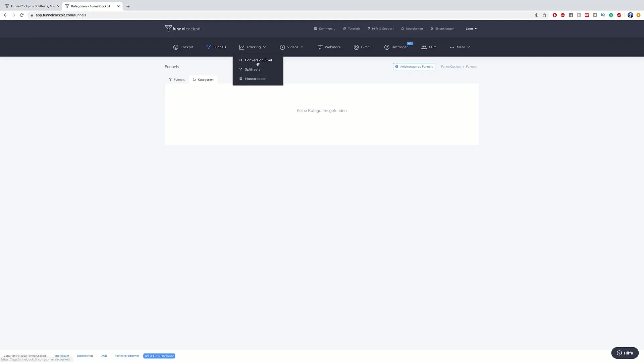Click the Maustracker mouse icon
This screenshot has width=644, height=362.
pyautogui.click(x=240, y=79)
